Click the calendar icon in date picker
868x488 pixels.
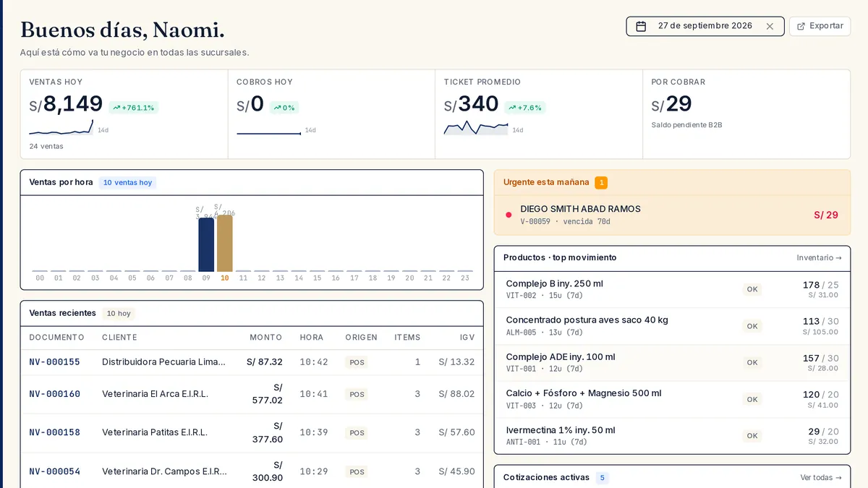pos(641,26)
